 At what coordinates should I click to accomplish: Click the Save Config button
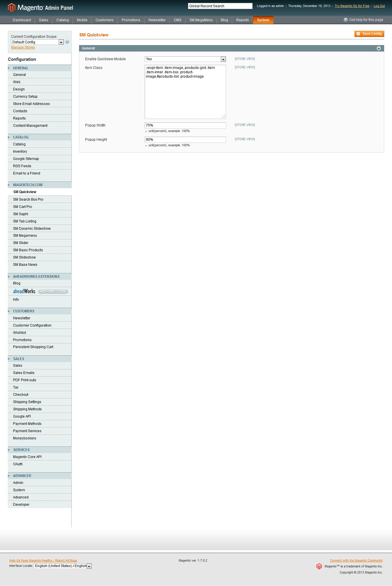tap(369, 34)
